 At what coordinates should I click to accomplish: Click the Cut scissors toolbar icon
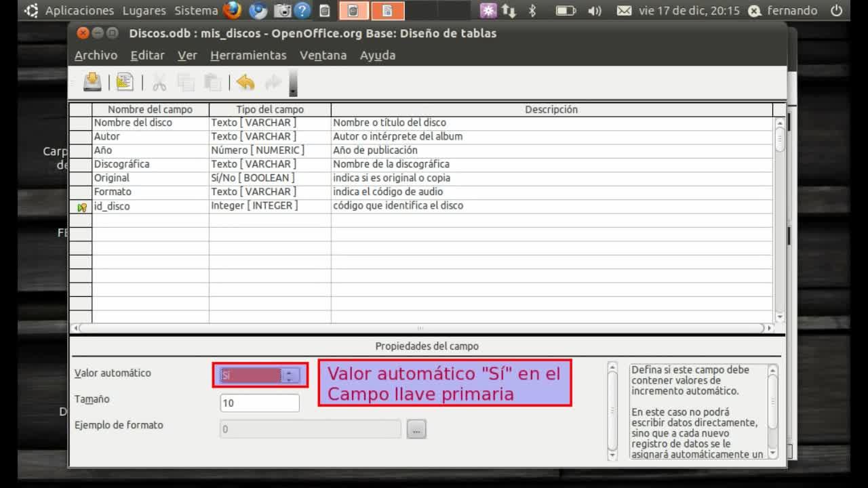(159, 83)
